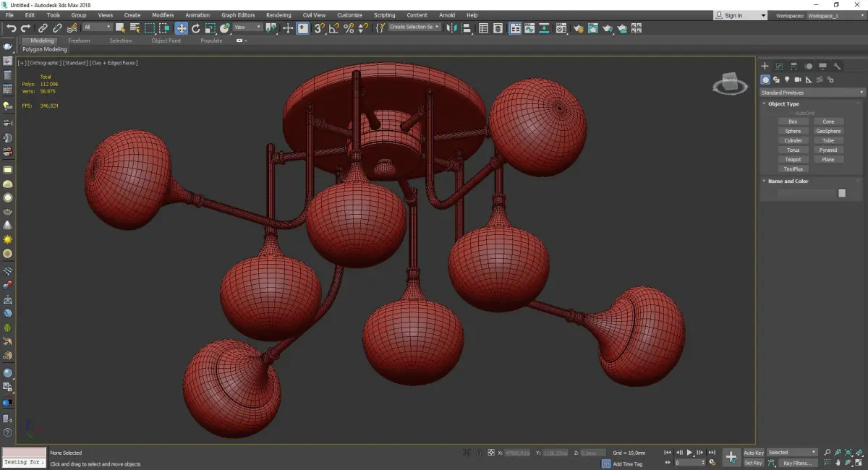Toggle the 3D Snaps button
This screenshot has height=470, width=868.
pos(319,28)
